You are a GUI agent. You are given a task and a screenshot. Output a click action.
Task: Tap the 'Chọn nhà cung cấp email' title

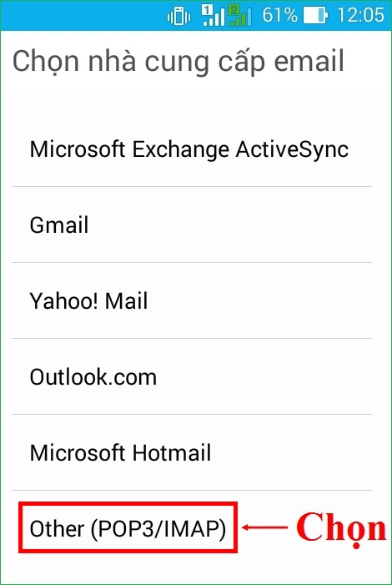click(178, 62)
